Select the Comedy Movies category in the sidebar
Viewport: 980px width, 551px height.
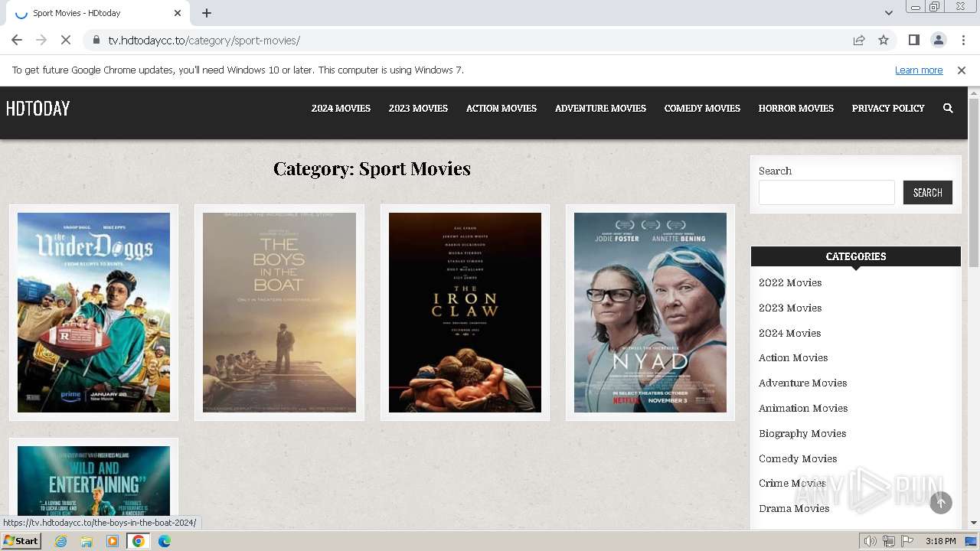[798, 458]
